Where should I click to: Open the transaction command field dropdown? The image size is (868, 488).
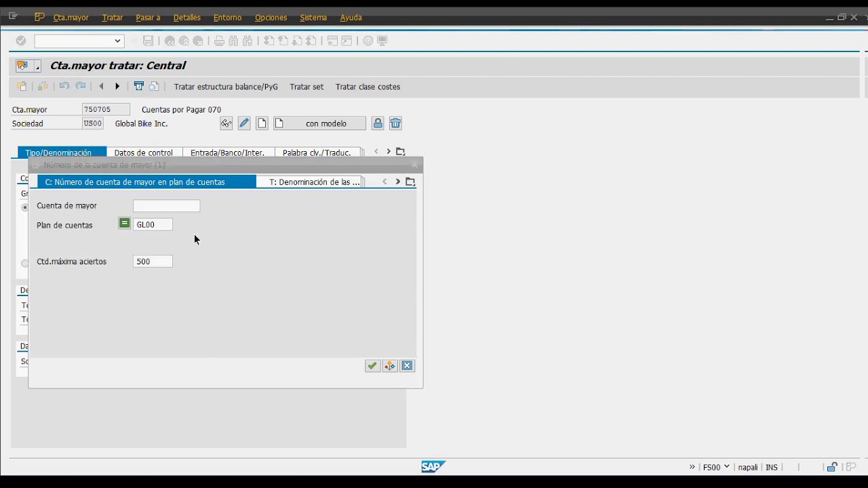point(117,41)
